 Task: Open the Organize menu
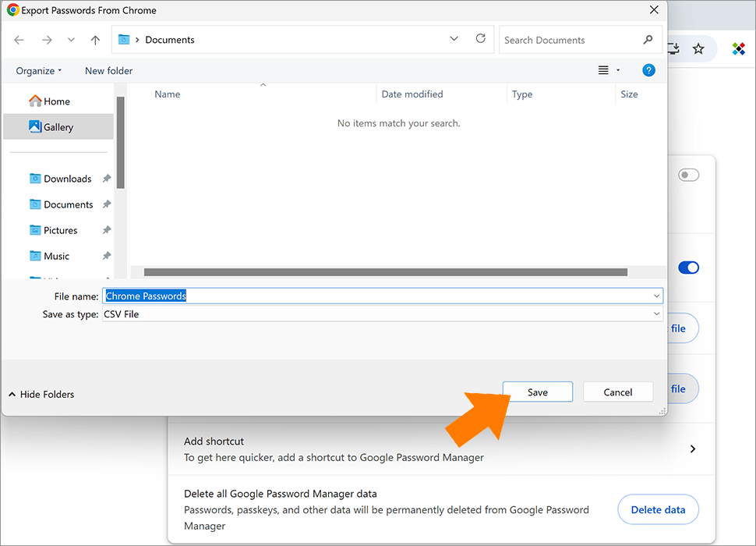pyautogui.click(x=38, y=71)
